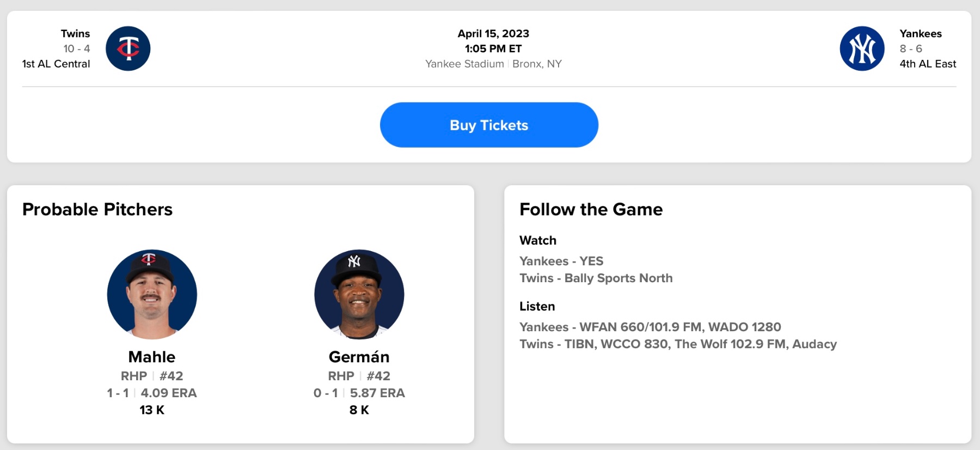Viewport: 980px width, 450px height.
Task: Click the Yankee Stadium venue text
Action: [464, 64]
